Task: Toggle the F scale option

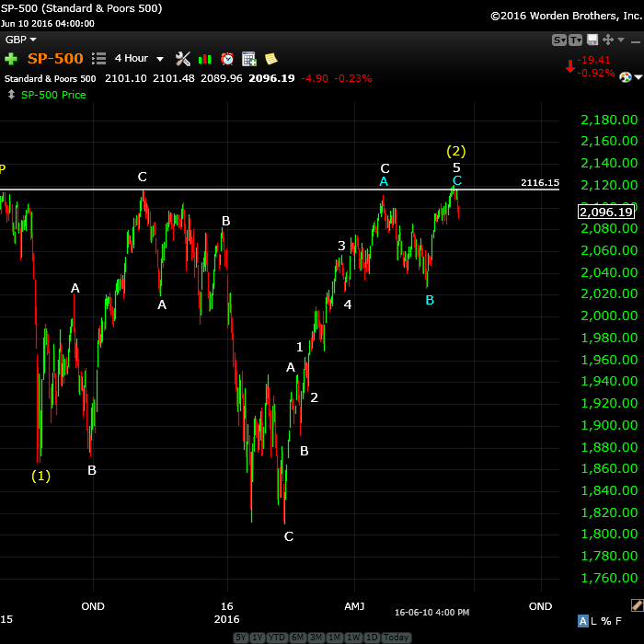Action: click(x=618, y=621)
